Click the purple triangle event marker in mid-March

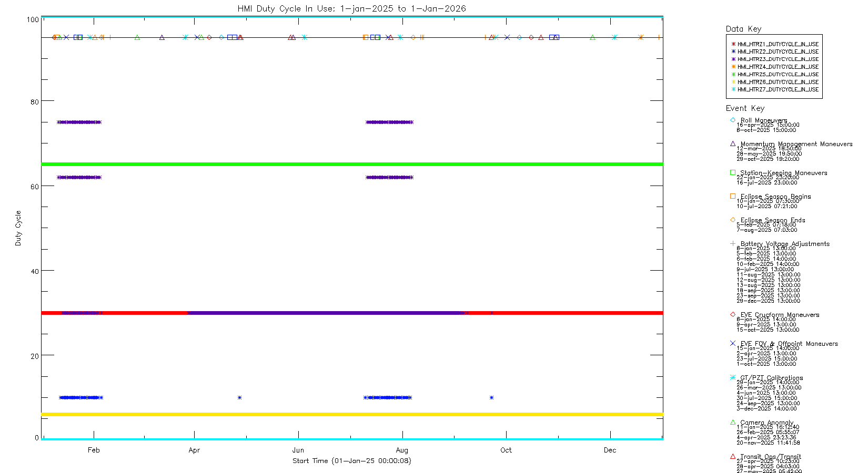tap(162, 37)
